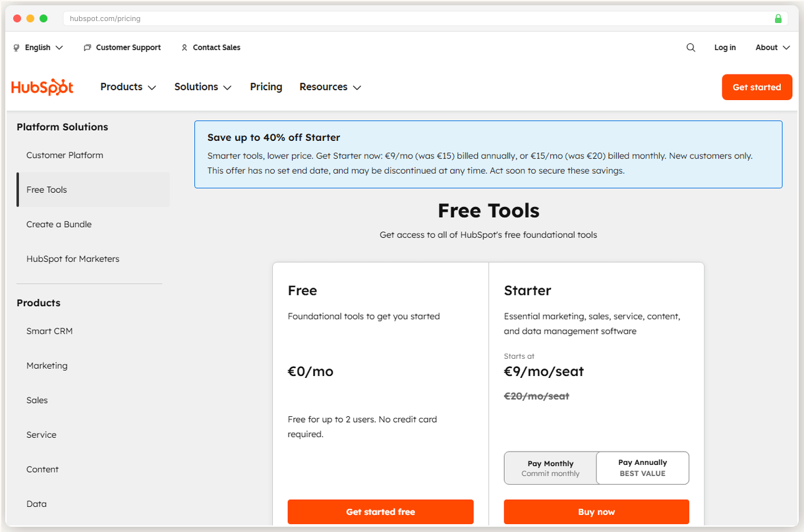Viewport: 804px width, 532px height.
Task: Open the English language dropdown
Action: click(x=38, y=47)
